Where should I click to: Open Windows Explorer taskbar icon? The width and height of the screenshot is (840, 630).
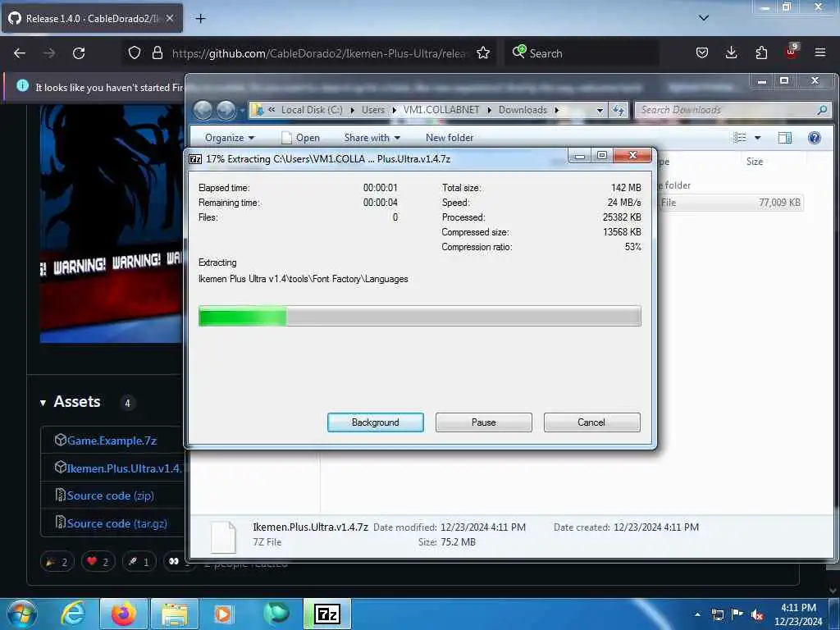pos(175,614)
